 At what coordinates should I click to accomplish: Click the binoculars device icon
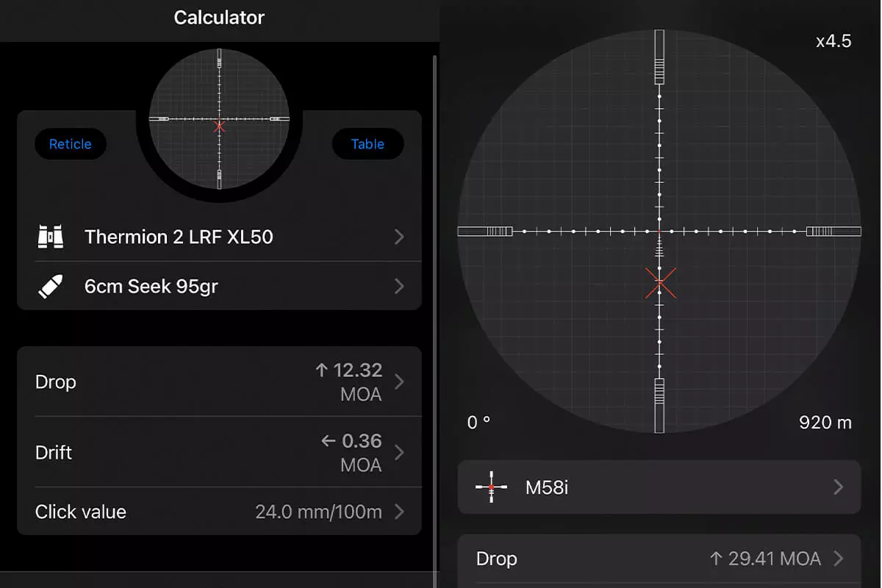pos(51,237)
